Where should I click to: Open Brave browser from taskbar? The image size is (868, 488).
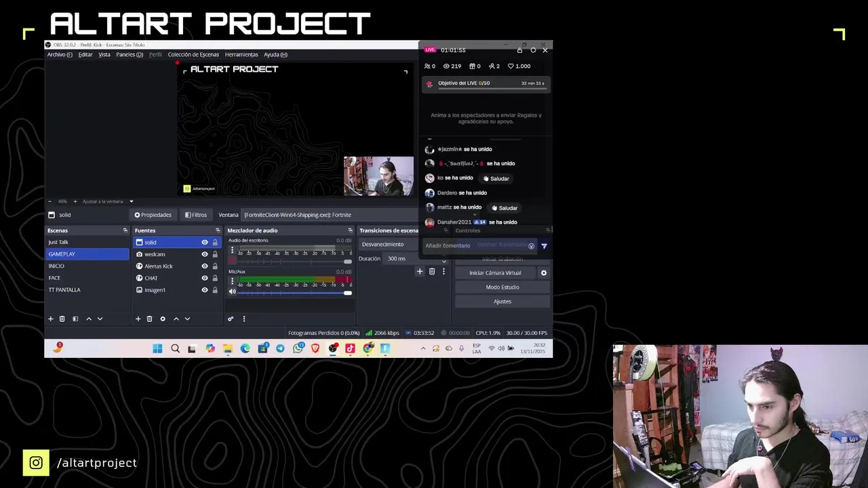click(x=315, y=348)
